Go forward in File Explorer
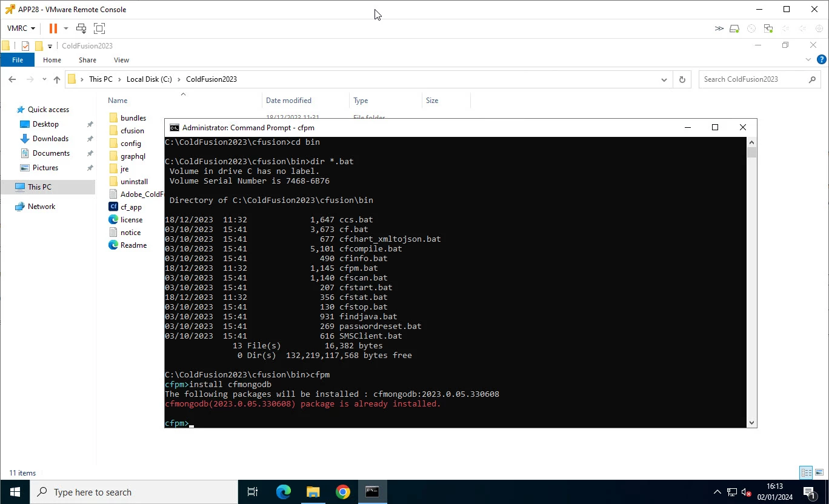Screen dimensions: 829x504 point(30,79)
